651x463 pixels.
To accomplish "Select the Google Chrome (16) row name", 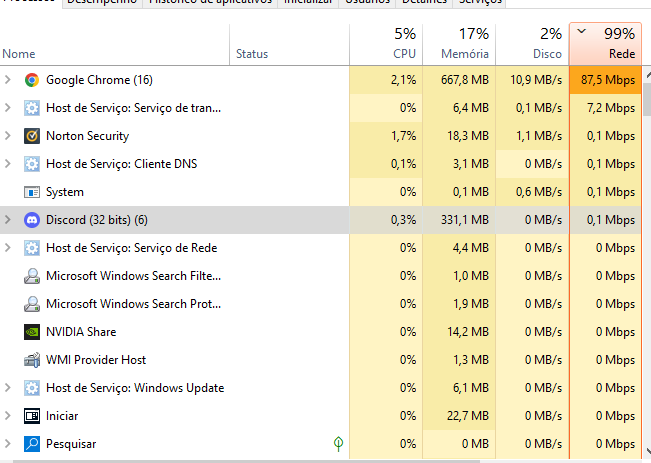I will pos(99,80).
